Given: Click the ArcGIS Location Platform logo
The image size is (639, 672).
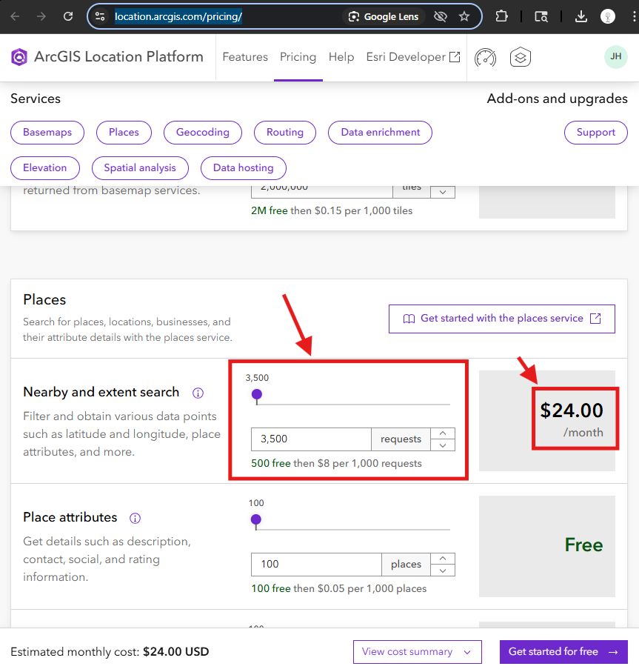Looking at the screenshot, I should click(x=107, y=57).
